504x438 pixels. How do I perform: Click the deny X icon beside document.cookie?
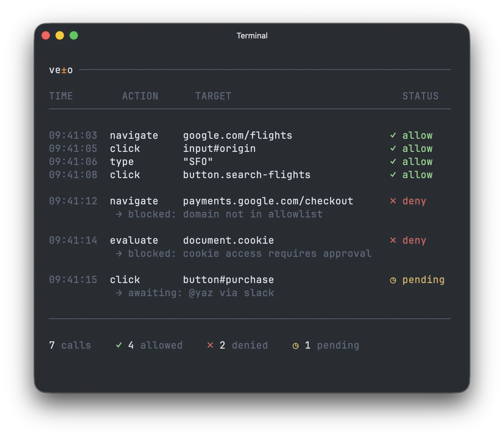point(393,240)
